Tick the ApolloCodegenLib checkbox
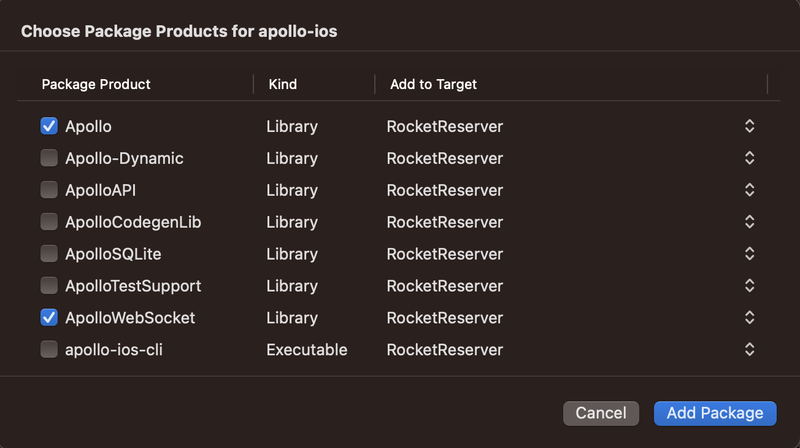Screen dimensions: 800x448 pos(48,222)
